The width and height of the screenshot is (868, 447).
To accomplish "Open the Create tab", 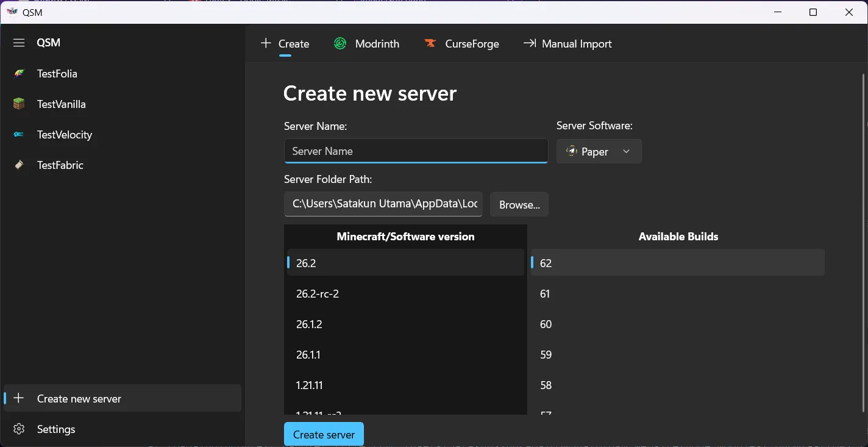I will [x=285, y=44].
